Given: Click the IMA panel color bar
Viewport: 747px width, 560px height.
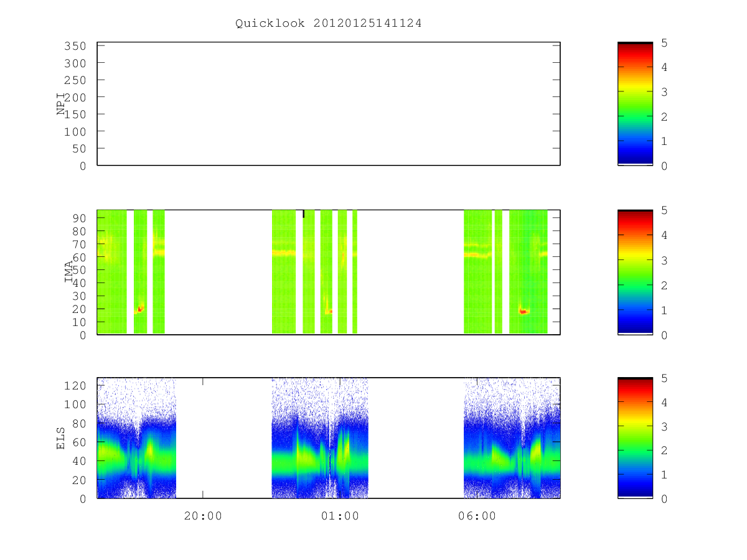Looking at the screenshot, I should [635, 272].
